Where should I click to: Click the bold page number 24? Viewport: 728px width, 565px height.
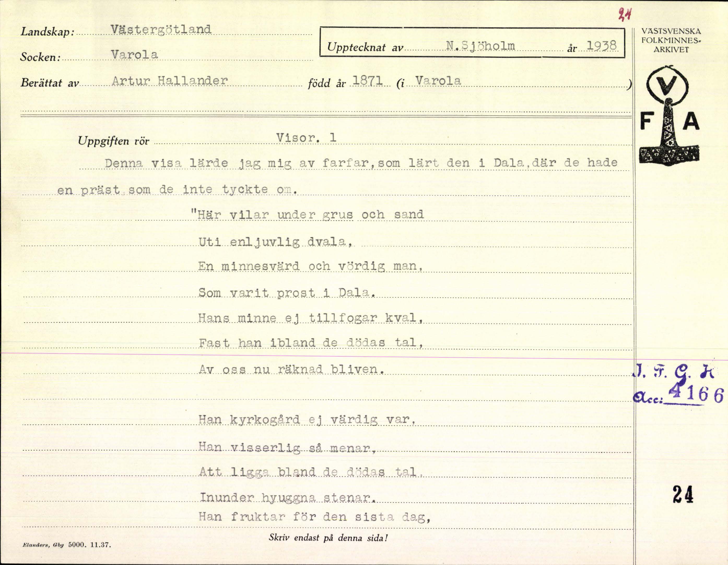point(683,494)
